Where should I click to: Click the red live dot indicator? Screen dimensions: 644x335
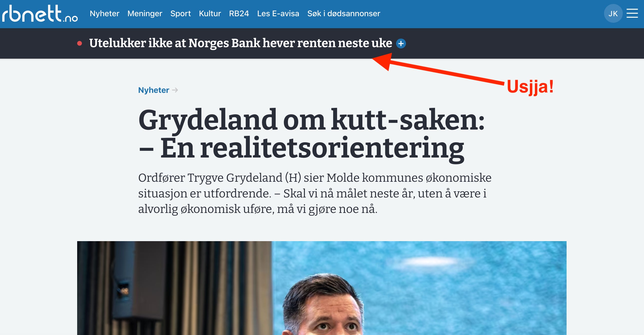[79, 43]
